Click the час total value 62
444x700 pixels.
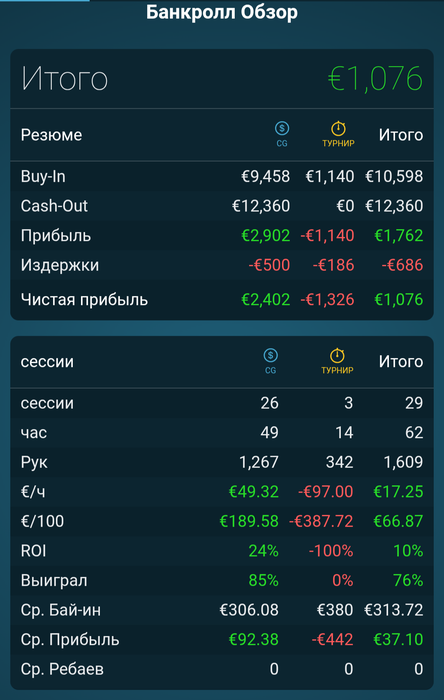click(x=414, y=433)
